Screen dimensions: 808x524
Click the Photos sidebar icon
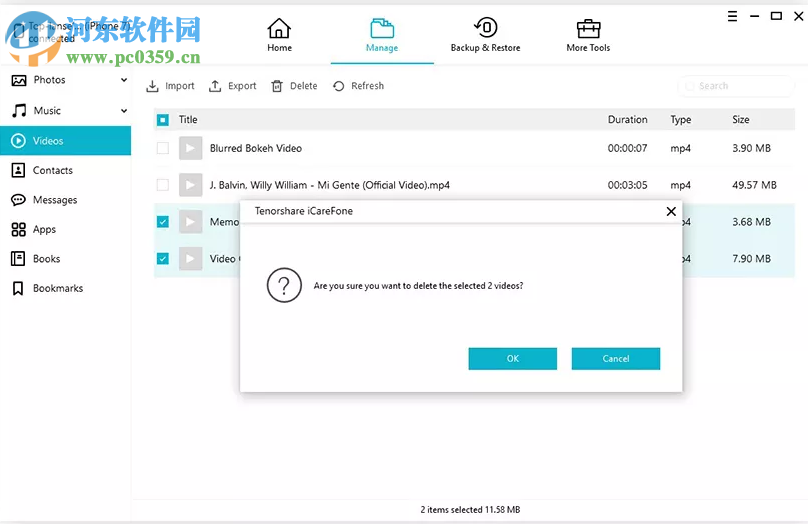pyautogui.click(x=19, y=80)
